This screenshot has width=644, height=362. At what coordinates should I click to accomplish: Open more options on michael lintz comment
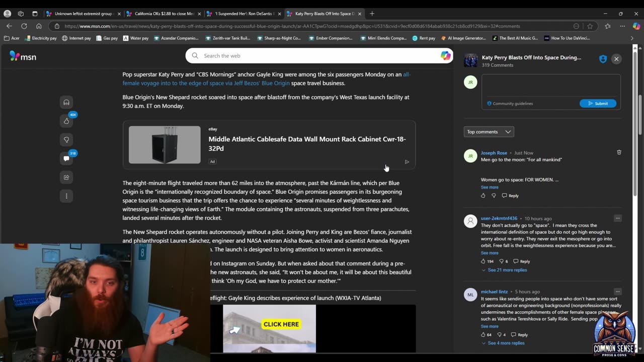pyautogui.click(x=617, y=292)
